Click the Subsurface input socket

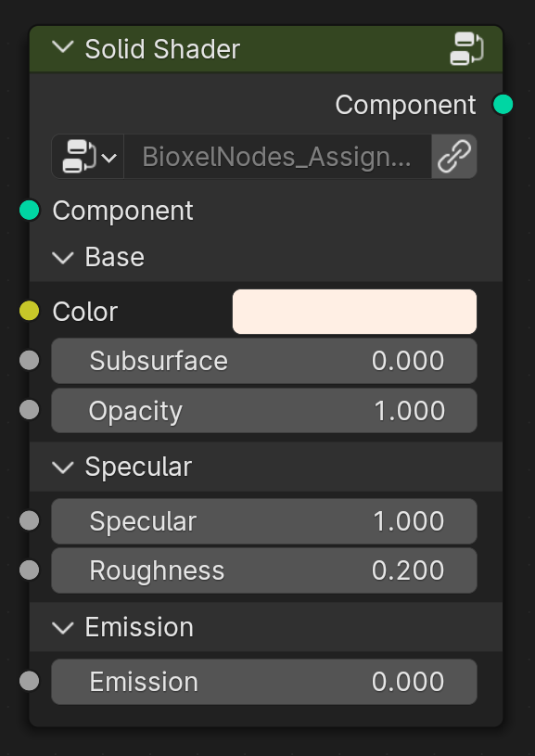[30, 361]
